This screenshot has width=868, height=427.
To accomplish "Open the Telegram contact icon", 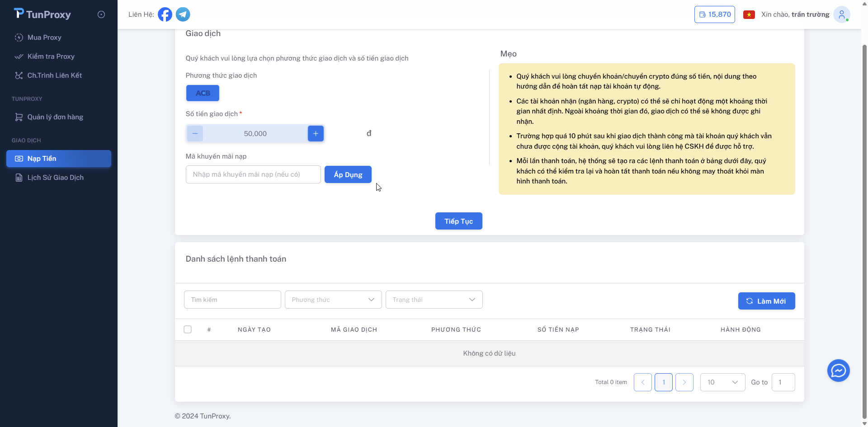I will click(183, 14).
